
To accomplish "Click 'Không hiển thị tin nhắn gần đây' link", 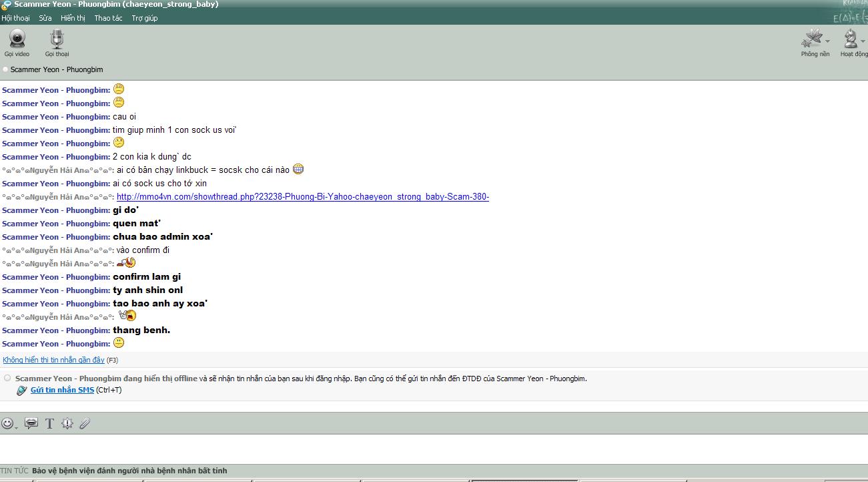I will [x=53, y=360].
